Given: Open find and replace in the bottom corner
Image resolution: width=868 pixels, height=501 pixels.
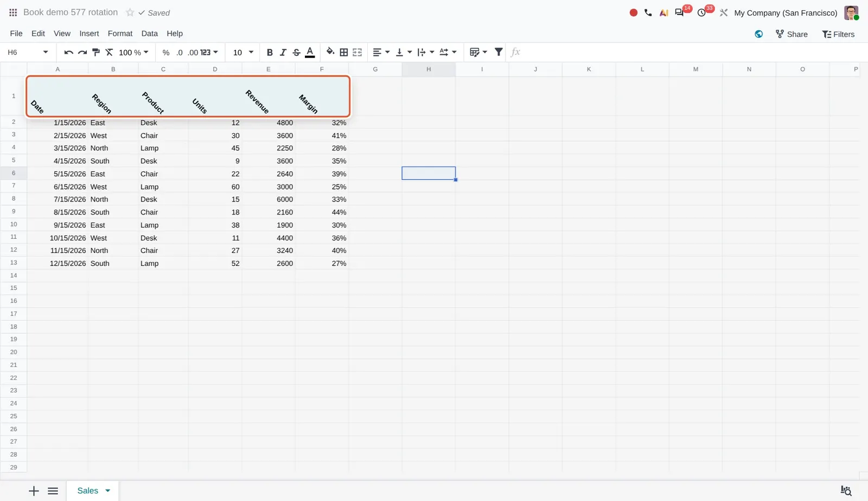Looking at the screenshot, I should 846,491.
